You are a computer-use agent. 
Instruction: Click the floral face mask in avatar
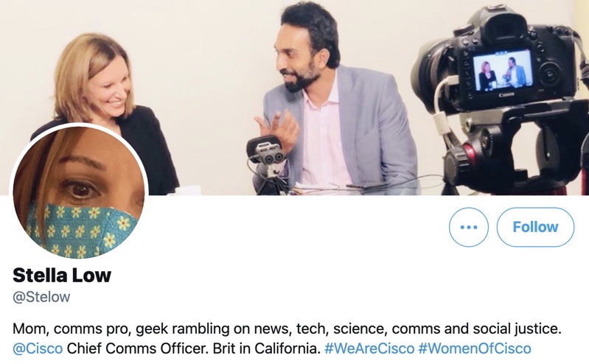(x=81, y=230)
